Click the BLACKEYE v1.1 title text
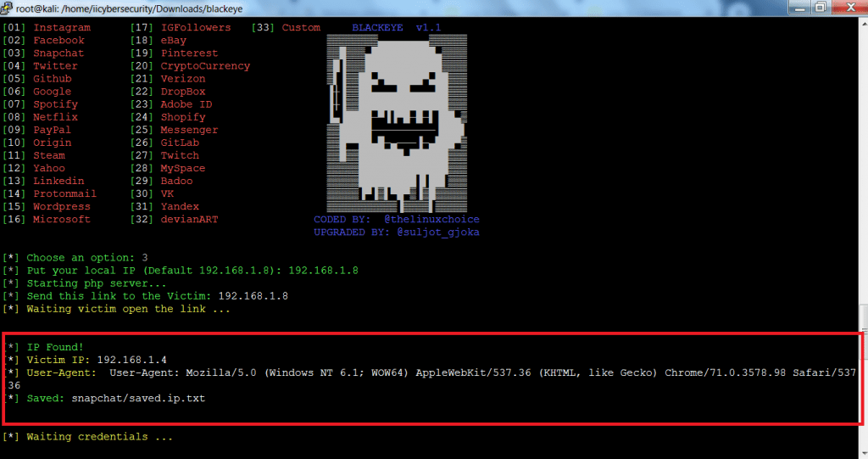Image resolution: width=868 pixels, height=459 pixels. [397, 27]
